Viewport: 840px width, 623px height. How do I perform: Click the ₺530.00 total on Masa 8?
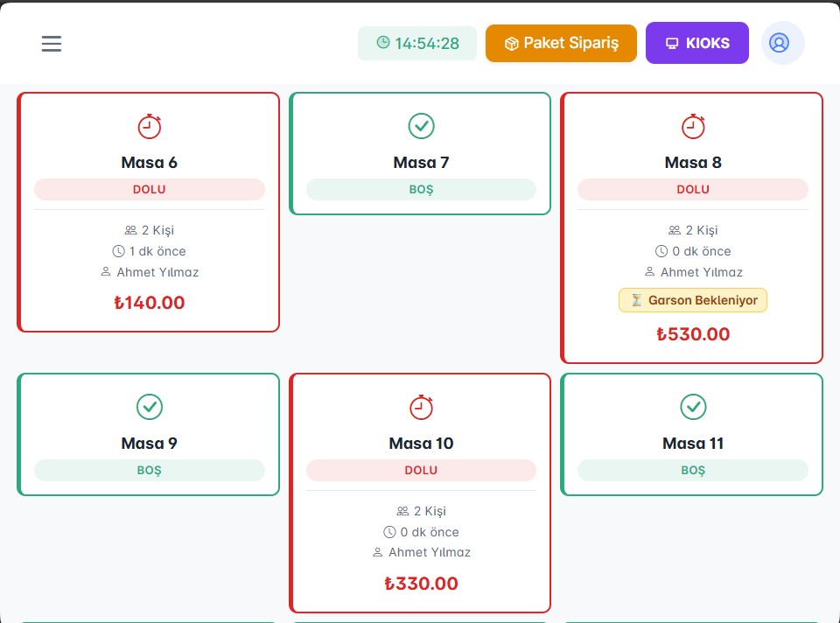pos(693,334)
